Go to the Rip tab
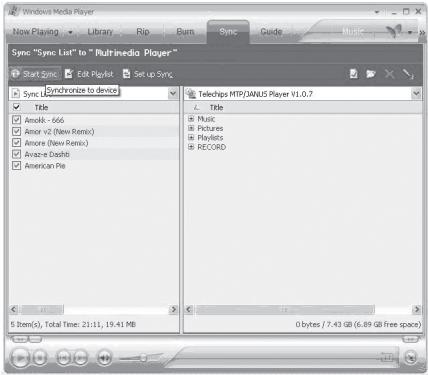This screenshot has width=428, height=375. pyautogui.click(x=143, y=32)
